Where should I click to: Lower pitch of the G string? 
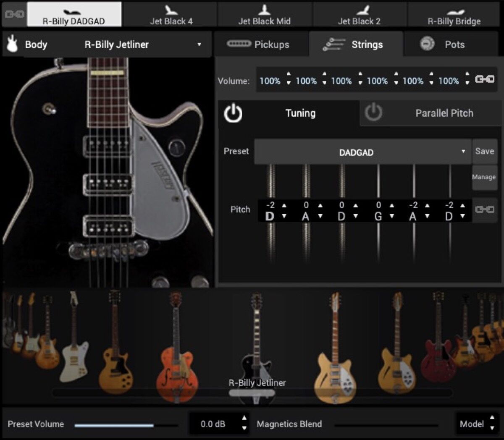click(x=391, y=216)
